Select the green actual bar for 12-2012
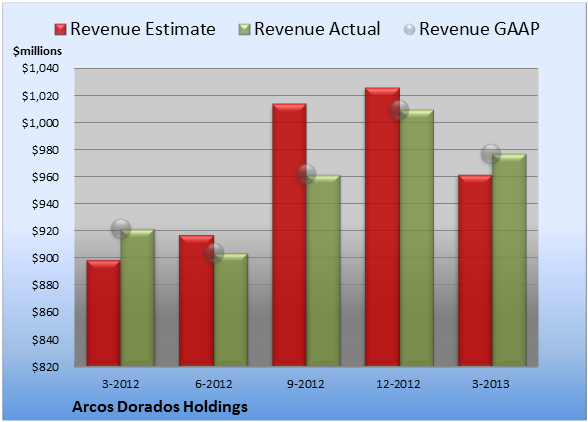 [x=416, y=238]
